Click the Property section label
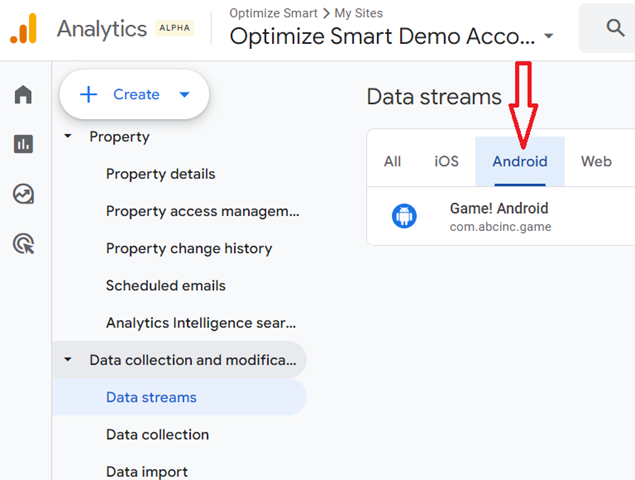This screenshot has height=480, width=635. 119,137
